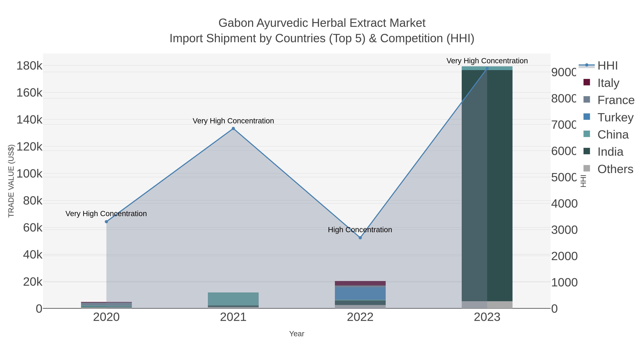Click the 'TRADE VALUE (US$)' axis title
This screenshot has width=644, height=362.
(11, 181)
